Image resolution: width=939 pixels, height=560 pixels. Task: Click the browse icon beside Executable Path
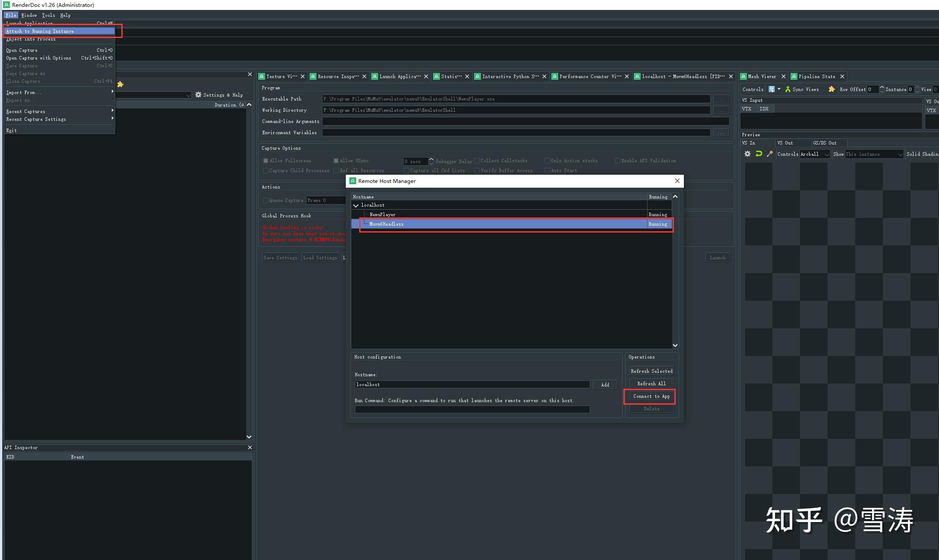click(x=721, y=99)
